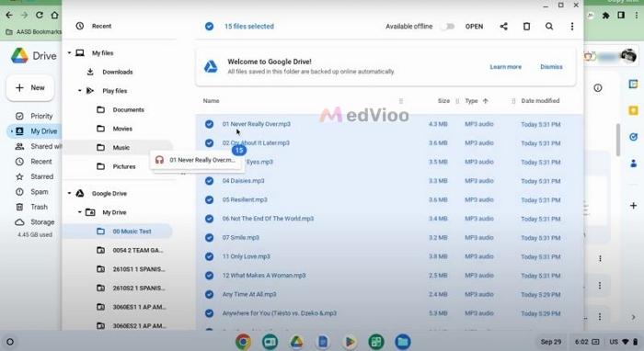644x351 pixels.
Task: Reload page in Chrome window
Action: coord(40,16)
